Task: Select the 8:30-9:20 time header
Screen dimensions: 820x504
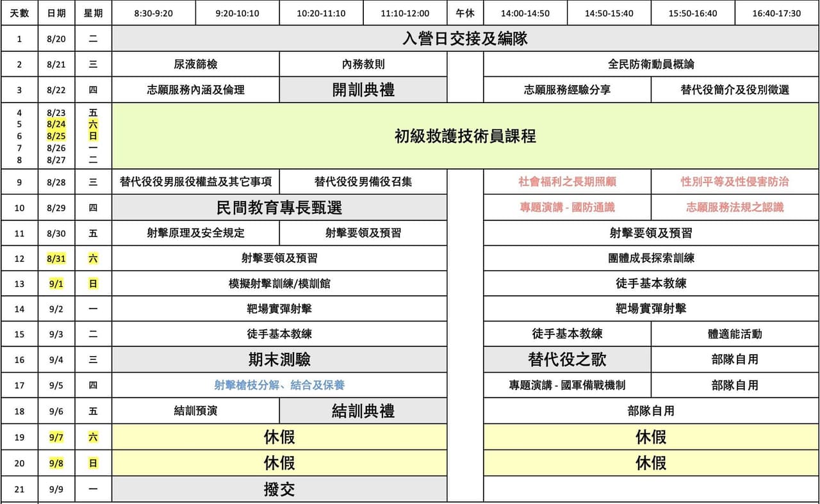Action: pyautogui.click(x=154, y=13)
